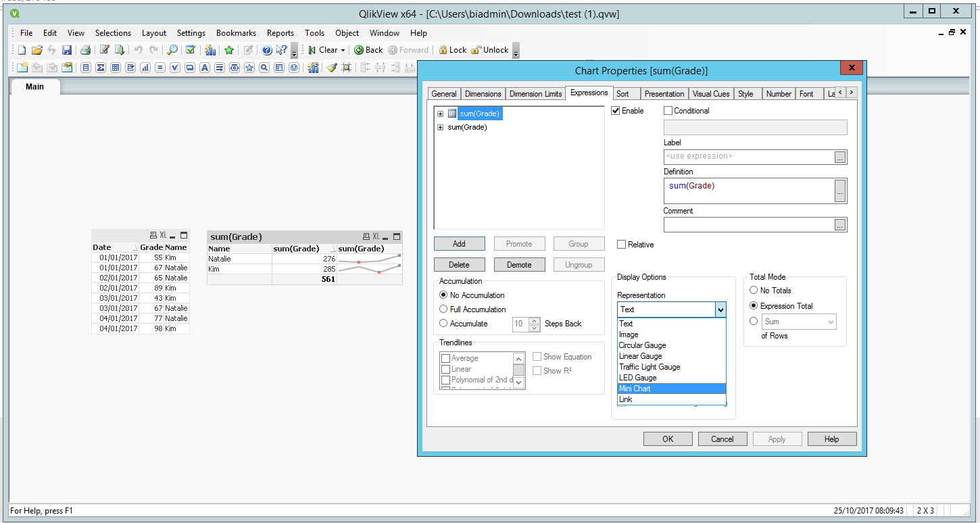Viewport: 980px width, 523px height.
Task: Choose the No Totals radio option
Action: pyautogui.click(x=754, y=291)
